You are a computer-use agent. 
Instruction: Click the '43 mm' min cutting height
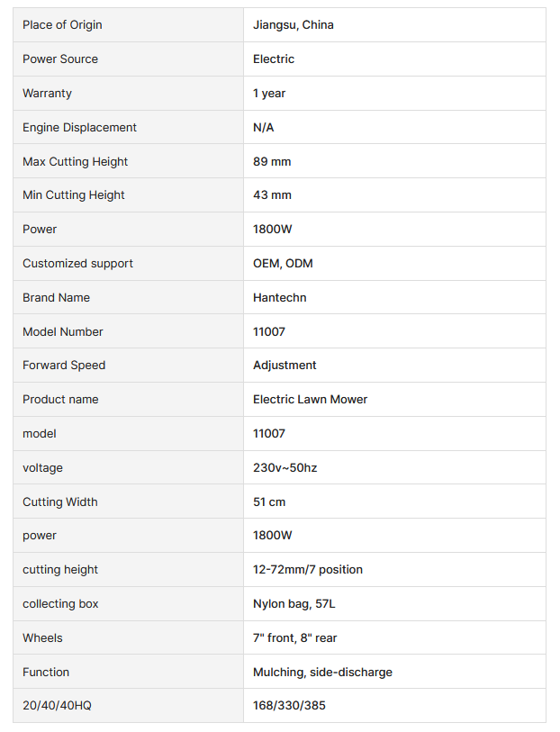pyautogui.click(x=272, y=195)
